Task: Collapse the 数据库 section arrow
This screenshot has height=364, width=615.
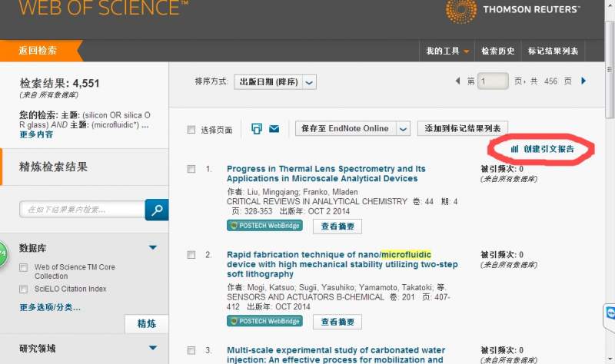Action: click(x=153, y=247)
